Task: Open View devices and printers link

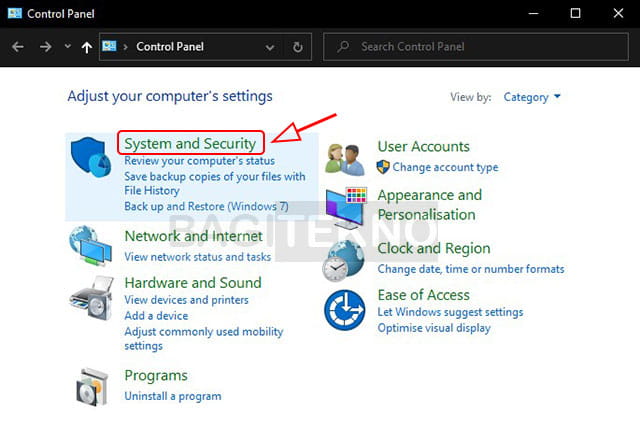Action: click(187, 300)
